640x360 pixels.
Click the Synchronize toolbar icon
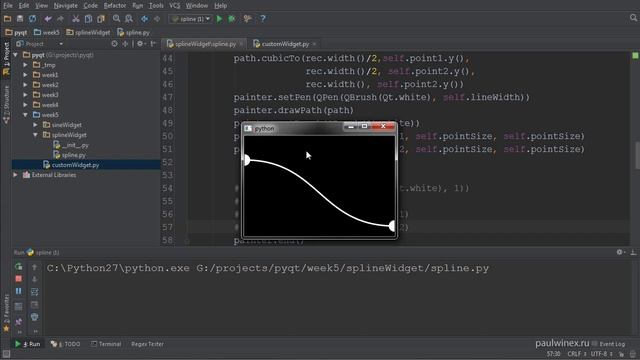pos(32,19)
